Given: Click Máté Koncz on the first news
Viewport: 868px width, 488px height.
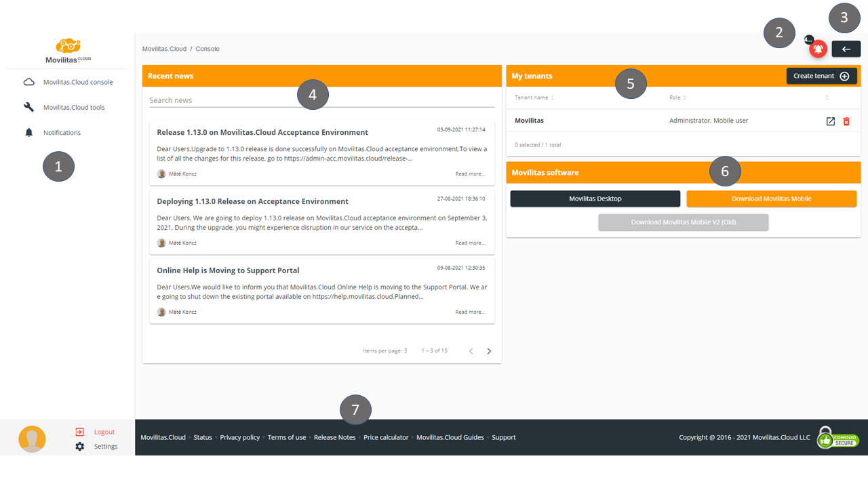Looking at the screenshot, I should click(183, 174).
